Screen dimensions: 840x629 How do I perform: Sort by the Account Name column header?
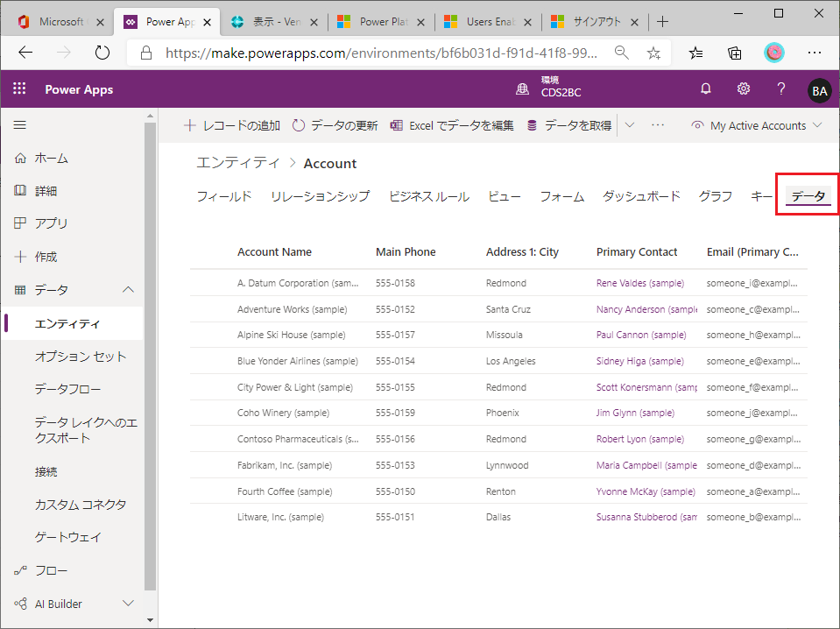click(274, 251)
